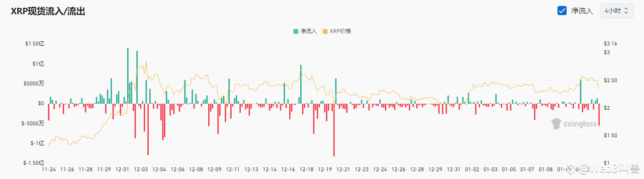This screenshot has height=179, width=644.
Task: Click the $3.16 right price axis label
Action: pos(611,44)
